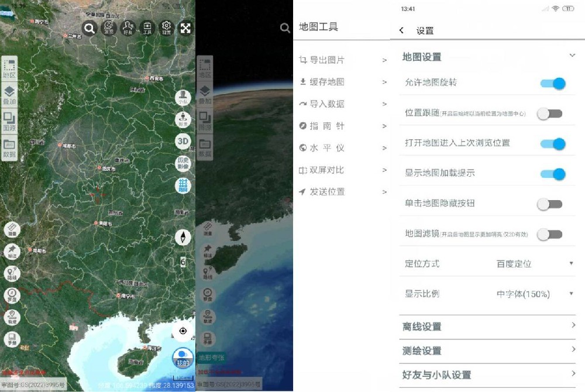
Task: Select the 叠加 layers icon in globe view
Action: tap(205, 95)
